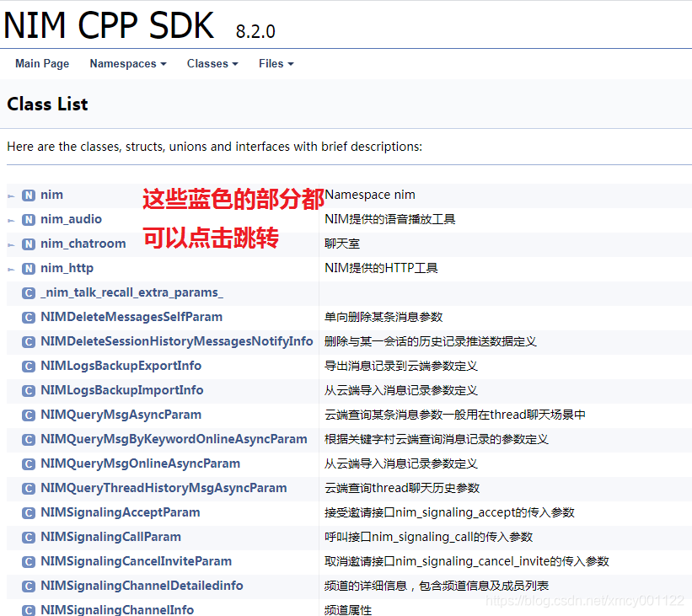The height and width of the screenshot is (616, 692).
Task: Click the N icon beside nim_http
Action: pyautogui.click(x=29, y=269)
